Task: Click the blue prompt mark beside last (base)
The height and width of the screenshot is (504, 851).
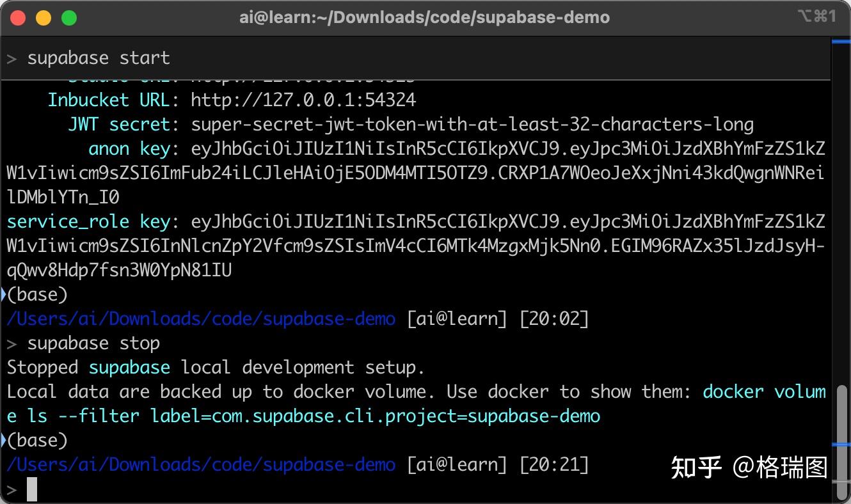Action: click(x=4, y=441)
